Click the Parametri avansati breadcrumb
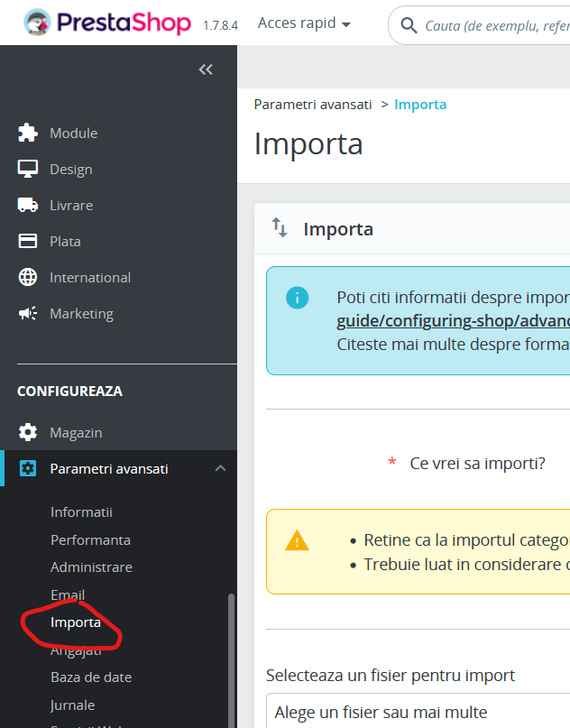The image size is (570, 728). [x=313, y=105]
